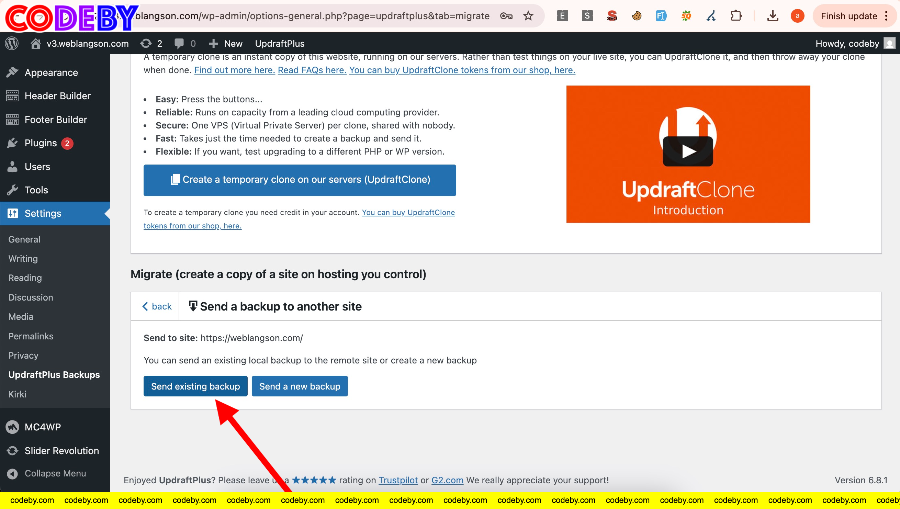Open Header Builder in the sidebar

(55, 96)
